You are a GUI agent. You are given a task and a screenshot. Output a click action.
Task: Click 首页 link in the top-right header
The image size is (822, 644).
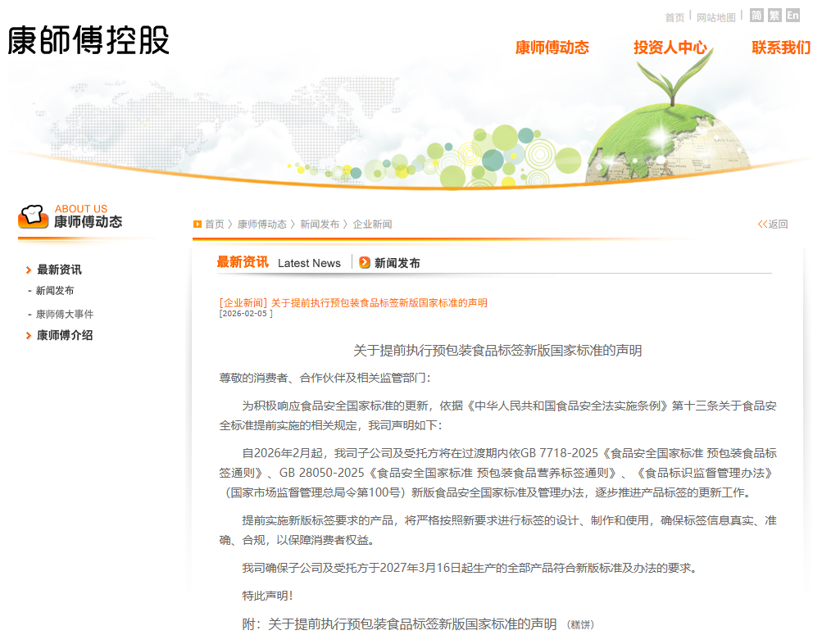coord(674,17)
